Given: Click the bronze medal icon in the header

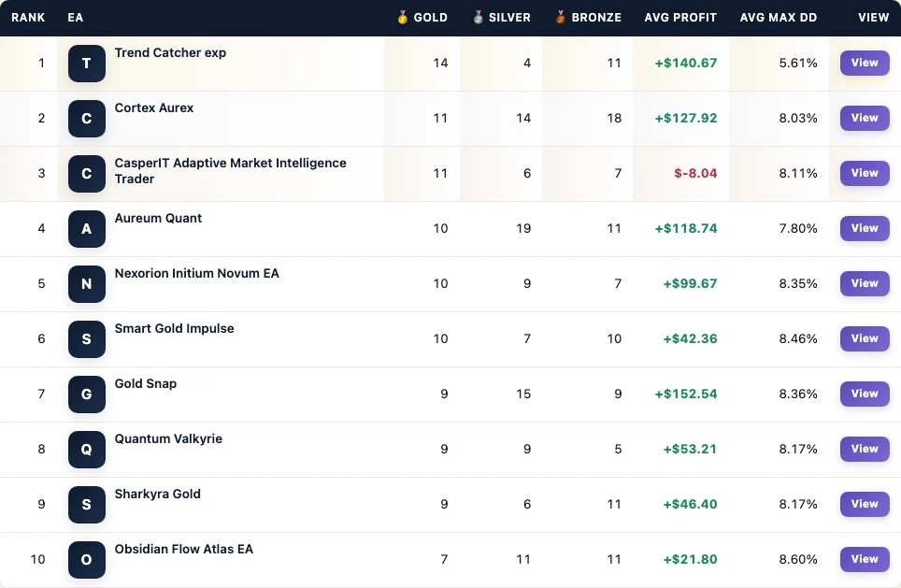Looking at the screenshot, I should [x=560, y=17].
